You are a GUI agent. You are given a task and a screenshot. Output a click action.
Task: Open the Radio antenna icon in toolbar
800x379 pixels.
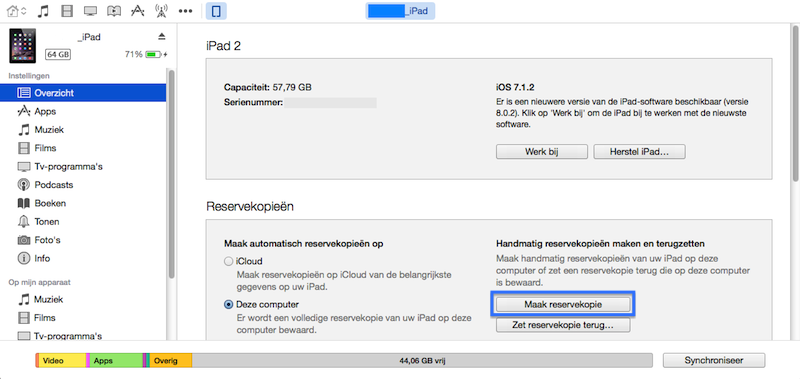pyautogui.click(x=161, y=11)
